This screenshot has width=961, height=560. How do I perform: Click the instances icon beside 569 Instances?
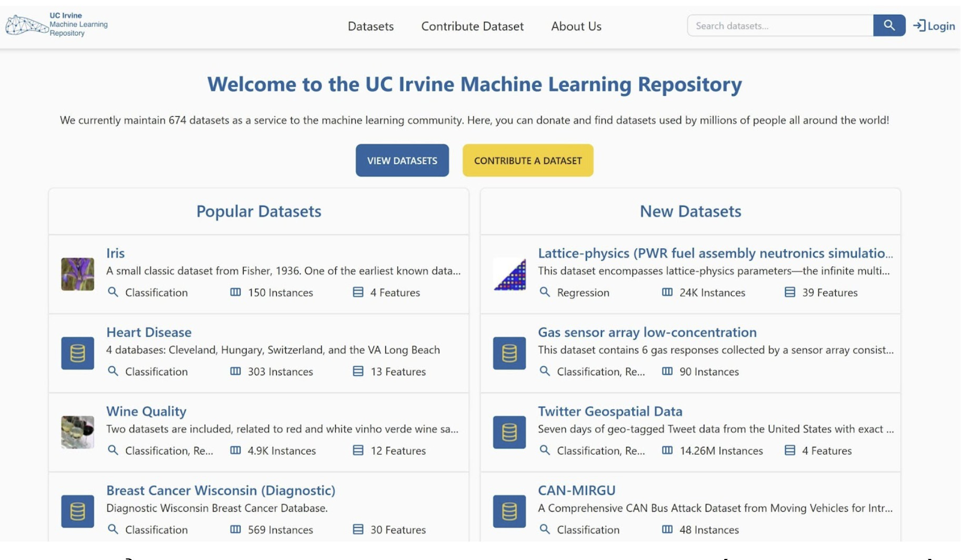tap(235, 529)
